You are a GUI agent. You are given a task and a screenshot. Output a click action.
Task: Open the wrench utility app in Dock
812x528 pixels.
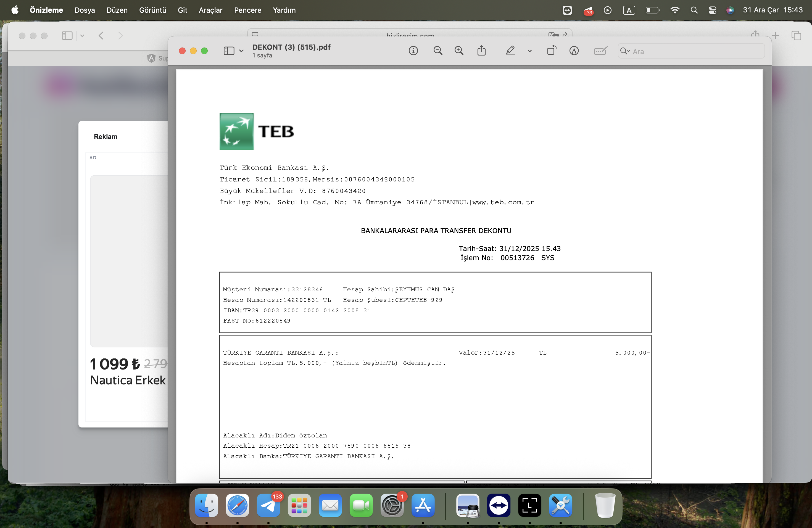click(561, 505)
